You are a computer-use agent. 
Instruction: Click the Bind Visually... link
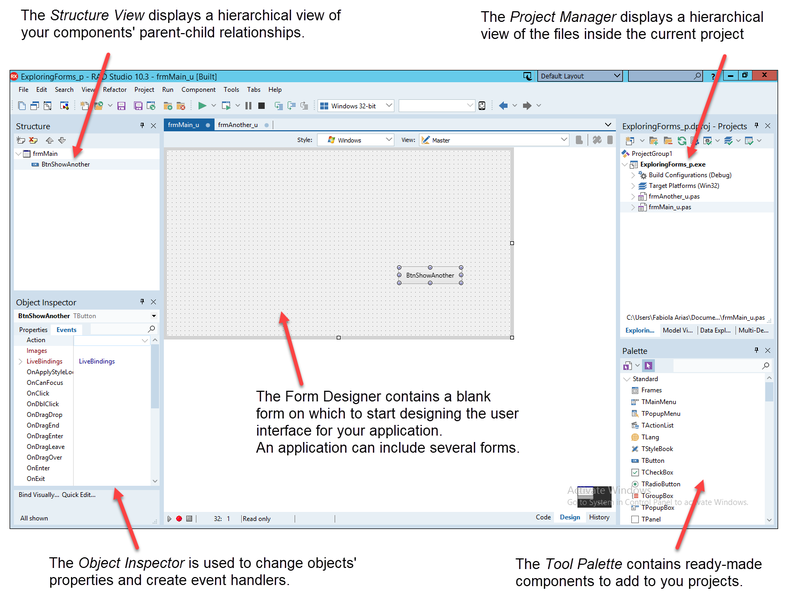pyautogui.click(x=38, y=495)
